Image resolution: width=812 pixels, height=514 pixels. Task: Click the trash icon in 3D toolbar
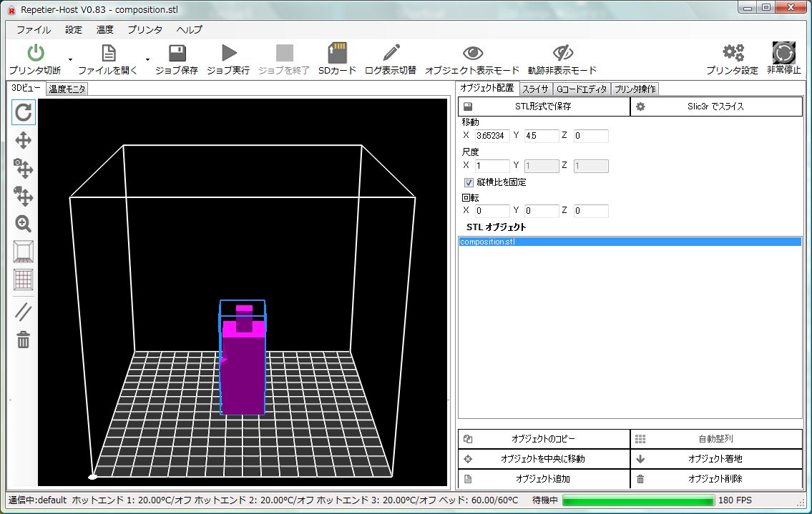(24, 340)
